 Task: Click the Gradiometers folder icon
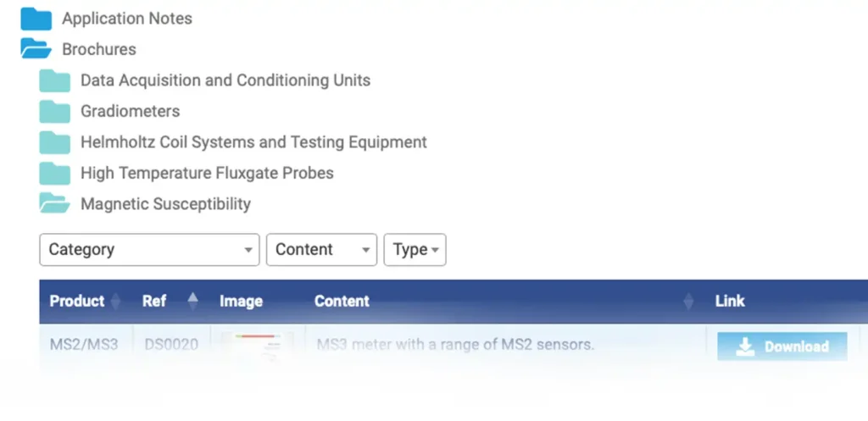(x=55, y=112)
